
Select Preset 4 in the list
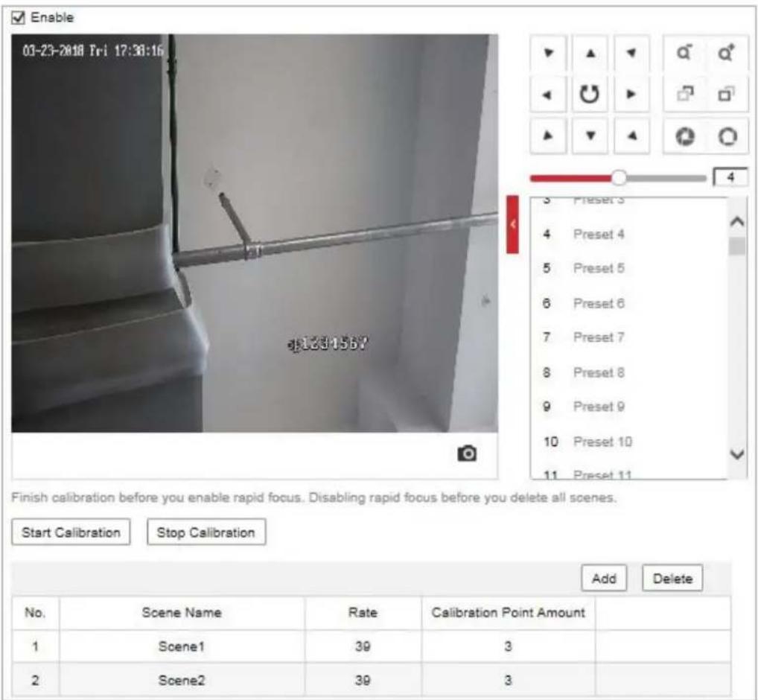[628, 235]
